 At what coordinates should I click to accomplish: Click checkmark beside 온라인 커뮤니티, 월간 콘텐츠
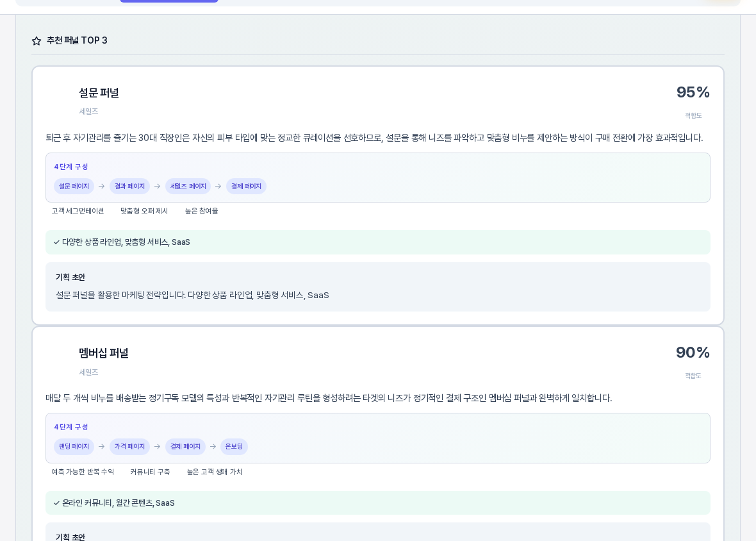click(x=56, y=503)
